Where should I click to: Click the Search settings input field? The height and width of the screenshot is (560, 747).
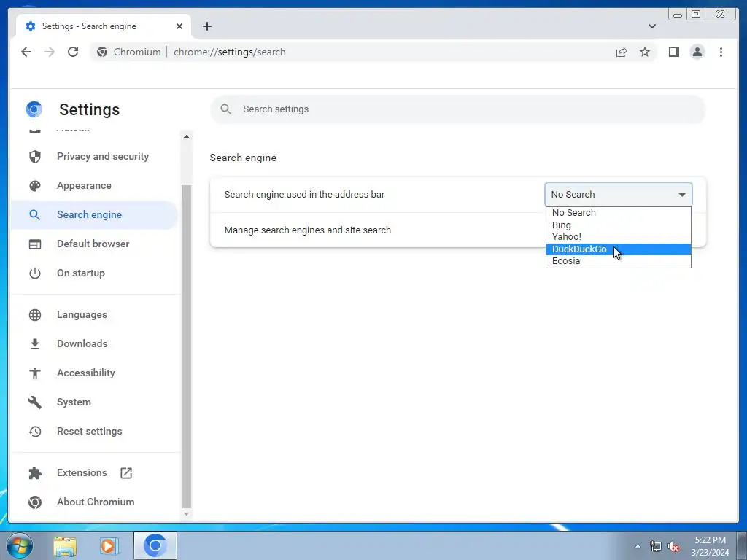click(x=458, y=109)
